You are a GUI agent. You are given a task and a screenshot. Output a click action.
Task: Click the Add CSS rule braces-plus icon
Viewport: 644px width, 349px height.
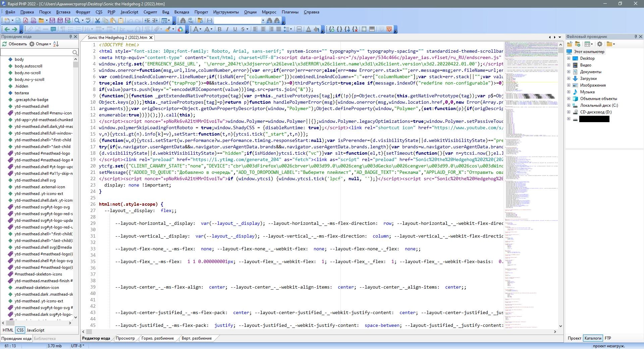coord(331,29)
